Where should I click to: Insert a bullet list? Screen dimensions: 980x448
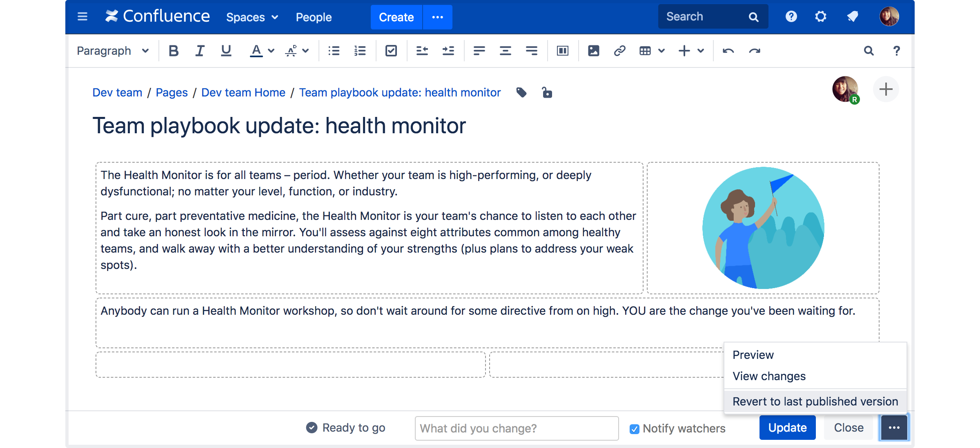334,51
